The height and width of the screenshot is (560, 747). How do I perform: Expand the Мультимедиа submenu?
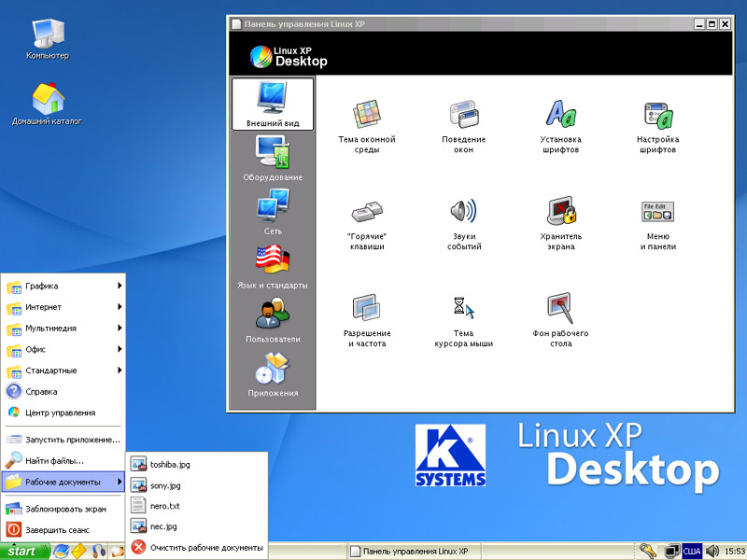point(63,329)
